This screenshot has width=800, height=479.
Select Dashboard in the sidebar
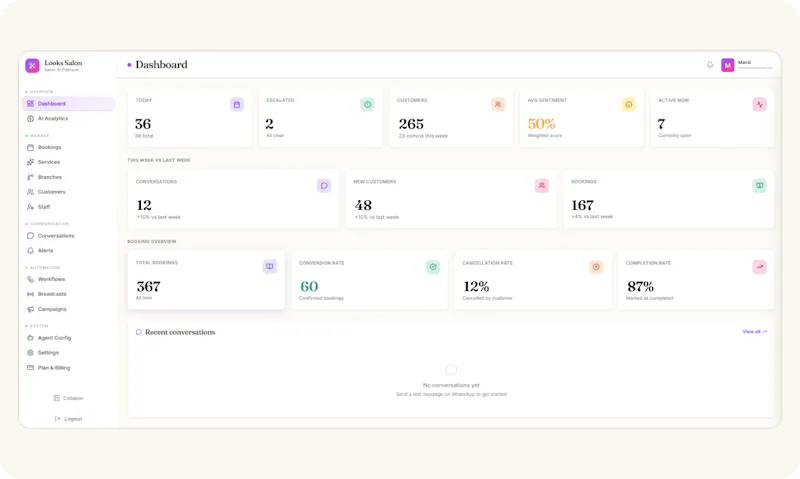68,104
